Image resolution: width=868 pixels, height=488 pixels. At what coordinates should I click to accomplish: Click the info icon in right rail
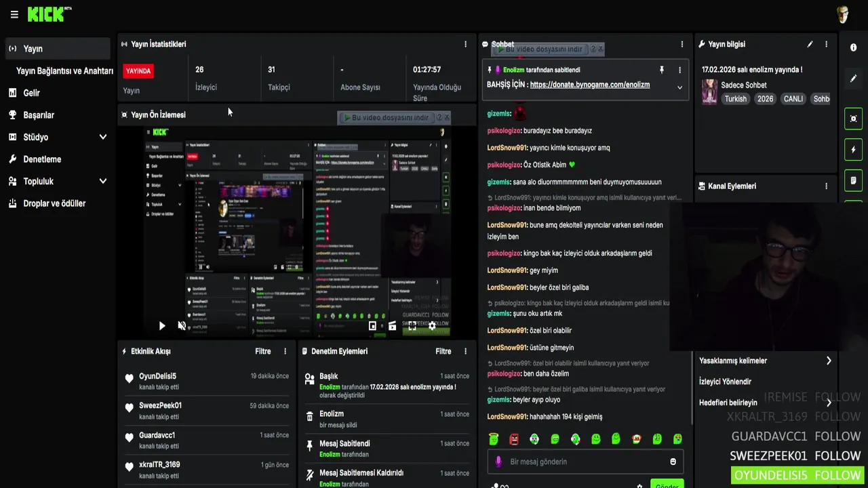pos(853,47)
